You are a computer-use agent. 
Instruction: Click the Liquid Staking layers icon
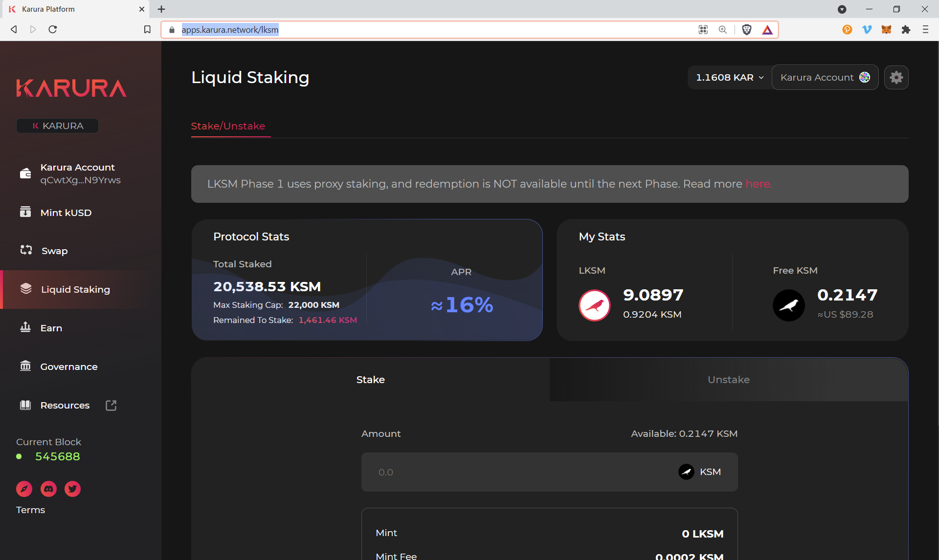pyautogui.click(x=26, y=288)
